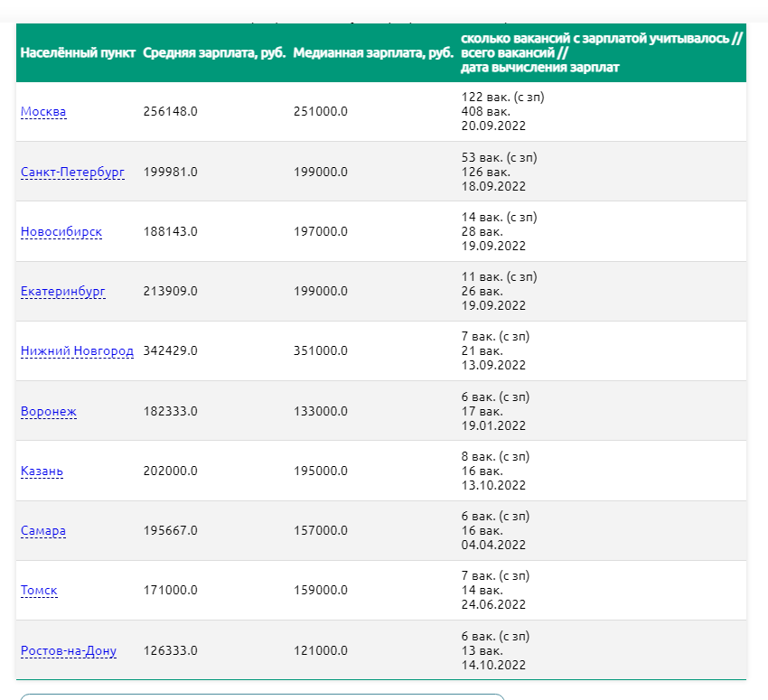
Task: Click the Медианная зарплата, руб. column header
Action: [373, 53]
